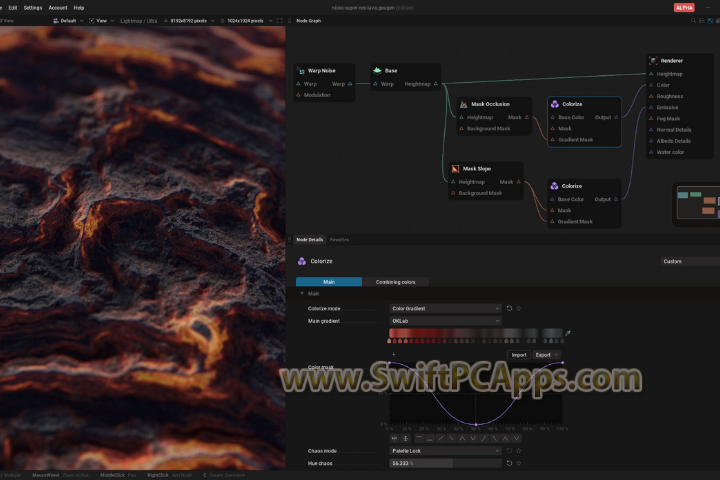720x480 pixels.
Task: Open the Settings menu
Action: point(33,8)
